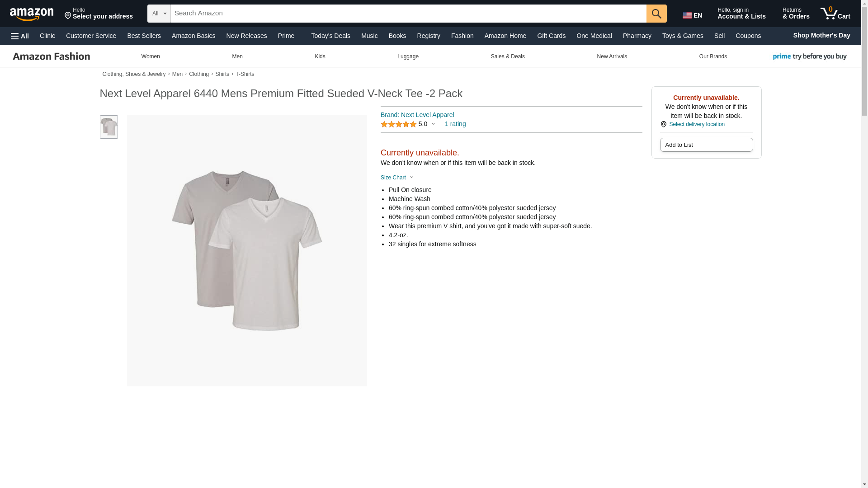Screen dimensions: 868x488
Task: Open the shopping cart icon
Action: [x=835, y=14]
